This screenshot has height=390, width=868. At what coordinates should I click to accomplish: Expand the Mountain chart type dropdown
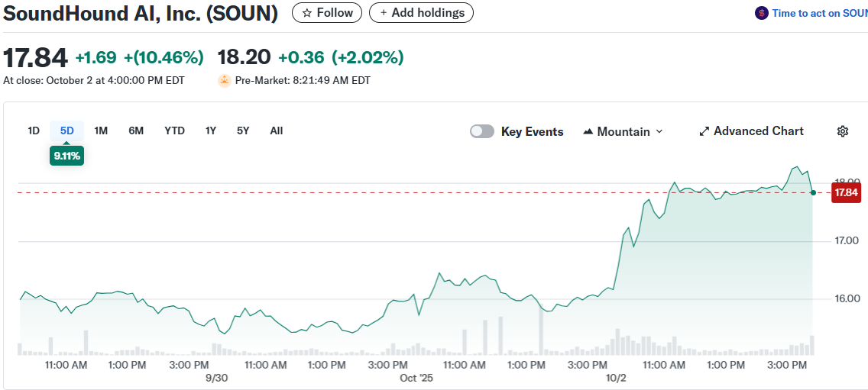point(623,131)
